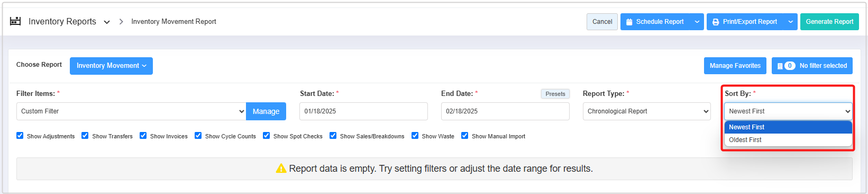Screen dimensions: 868x194
Task: Click the Sort By select box
Action: (788, 111)
